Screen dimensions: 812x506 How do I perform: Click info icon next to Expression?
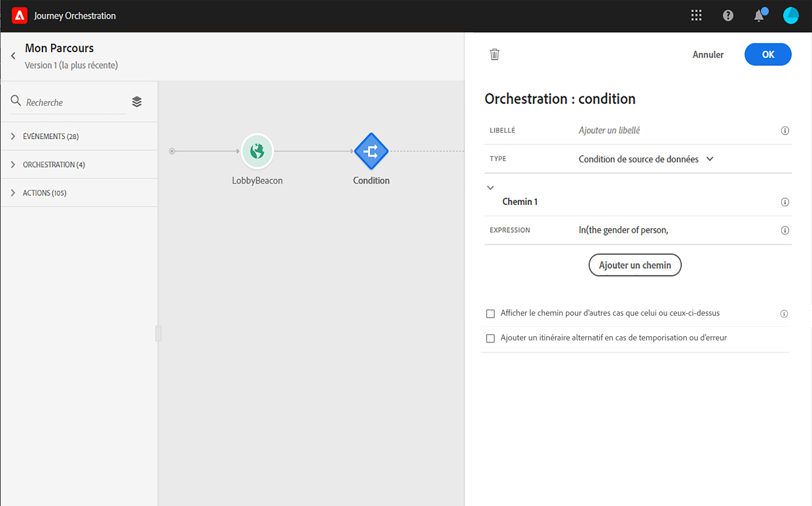pos(784,230)
